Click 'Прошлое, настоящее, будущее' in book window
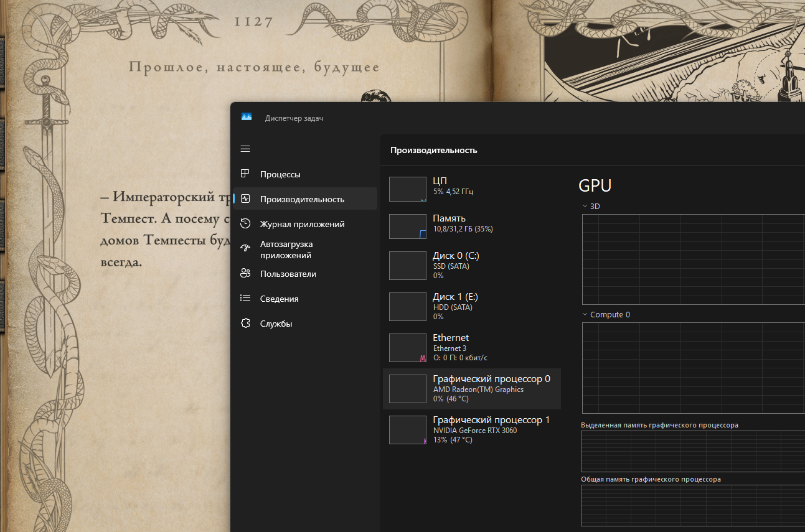 254,67
